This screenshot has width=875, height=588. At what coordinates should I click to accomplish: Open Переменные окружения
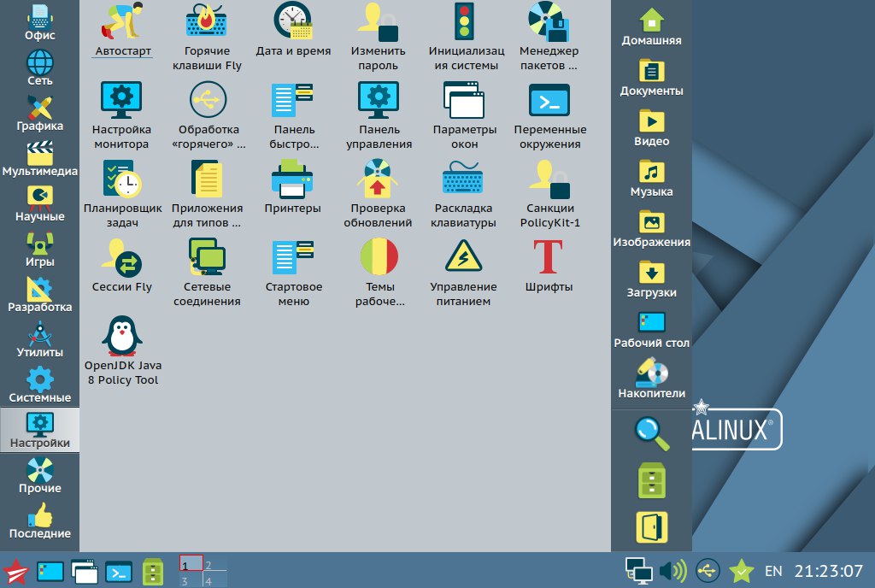coord(549,115)
